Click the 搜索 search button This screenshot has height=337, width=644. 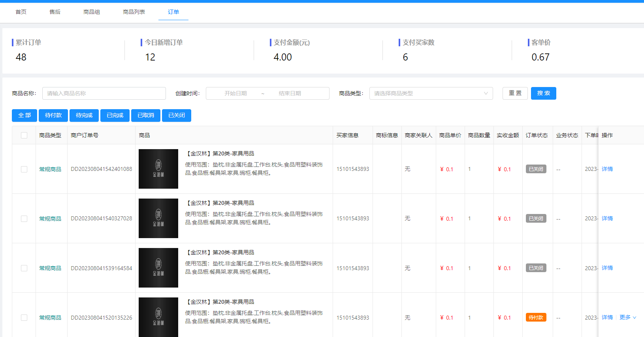(544, 93)
